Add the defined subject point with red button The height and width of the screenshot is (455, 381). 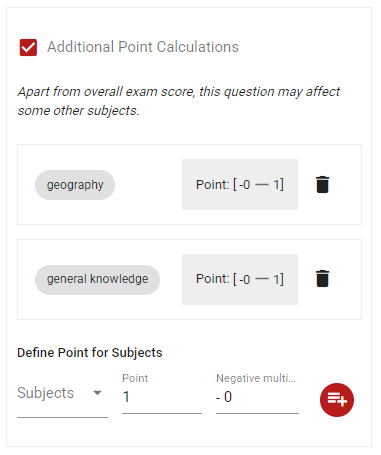(337, 400)
